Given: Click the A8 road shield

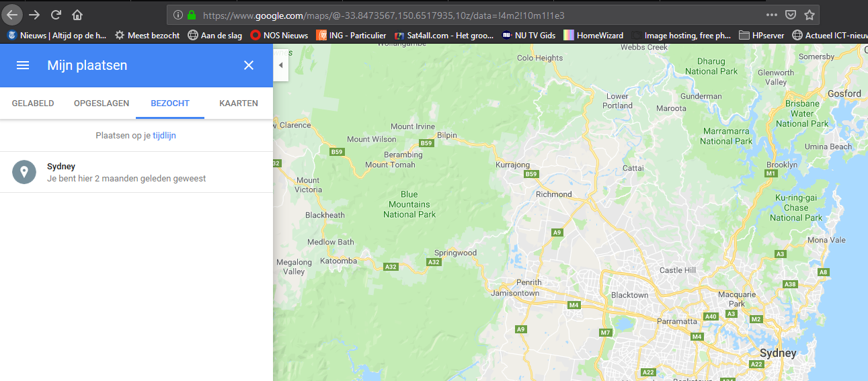Looking at the screenshot, I should 823,271.
